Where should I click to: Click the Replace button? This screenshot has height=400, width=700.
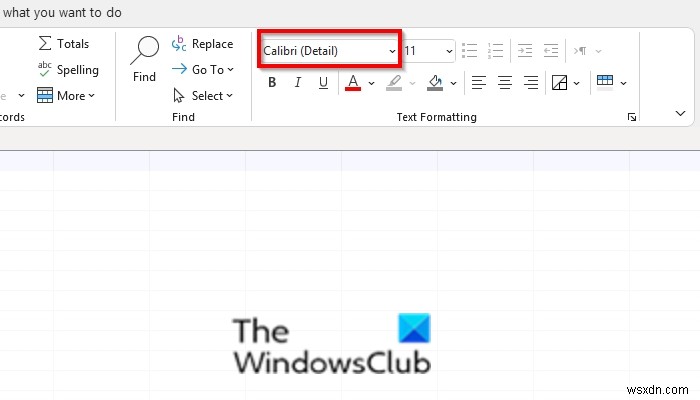(202, 44)
